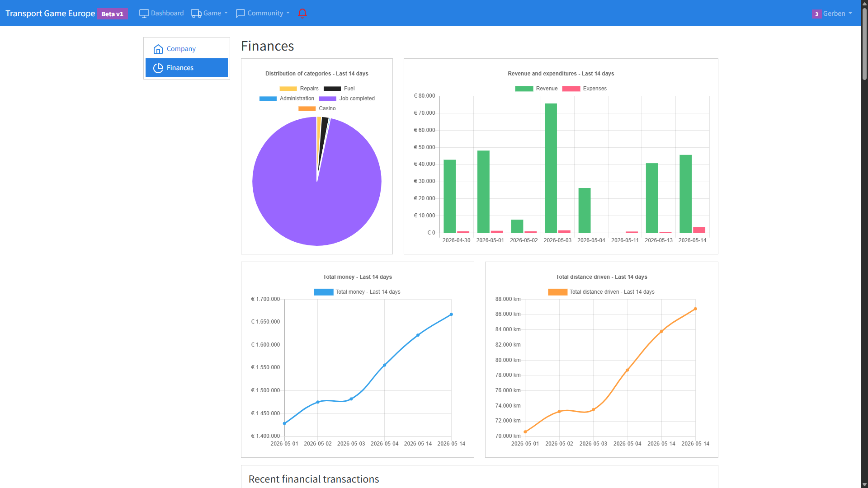The width and height of the screenshot is (868, 488).
Task: Click the Community chat bubble icon
Action: tap(241, 14)
